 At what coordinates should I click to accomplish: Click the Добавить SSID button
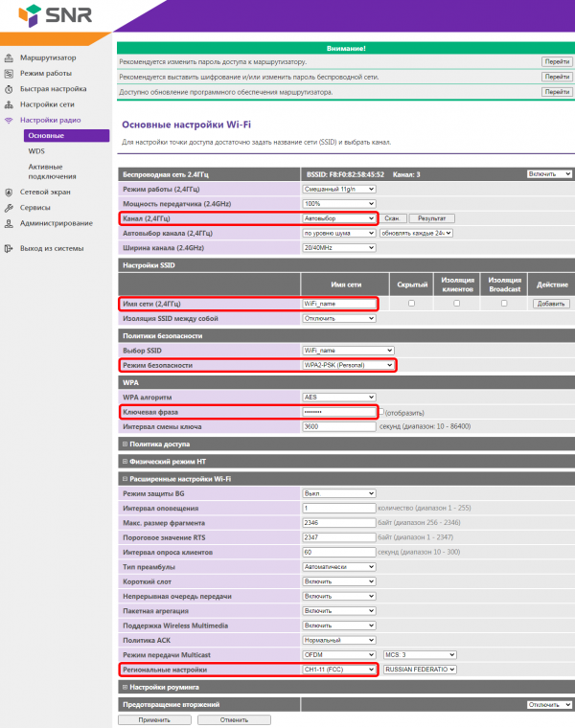(551, 304)
